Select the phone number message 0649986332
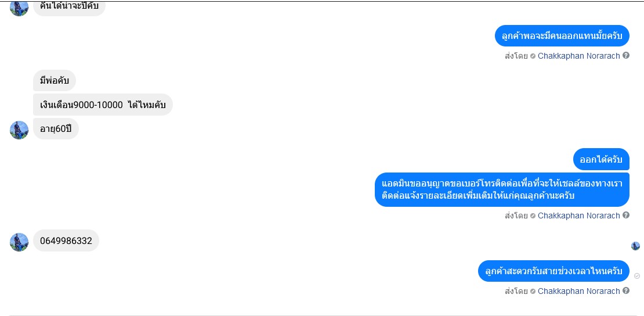The height and width of the screenshot is (316, 644). coord(66,240)
